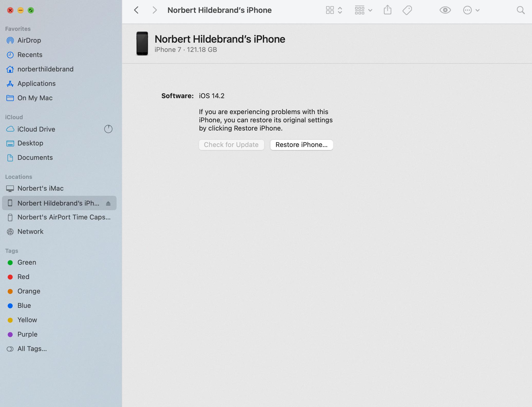Click the blue tag color dot
This screenshot has width=532, height=407.
point(10,306)
